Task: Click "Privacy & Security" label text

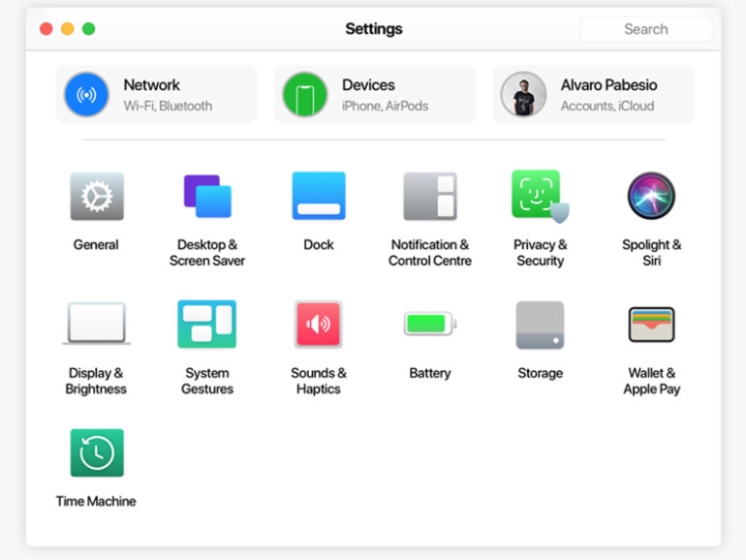Action: 540,253
